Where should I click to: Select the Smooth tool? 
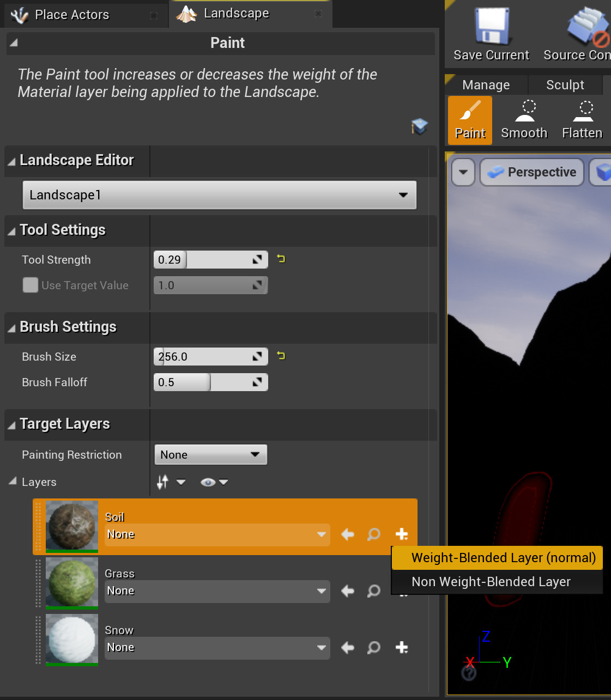(523, 119)
